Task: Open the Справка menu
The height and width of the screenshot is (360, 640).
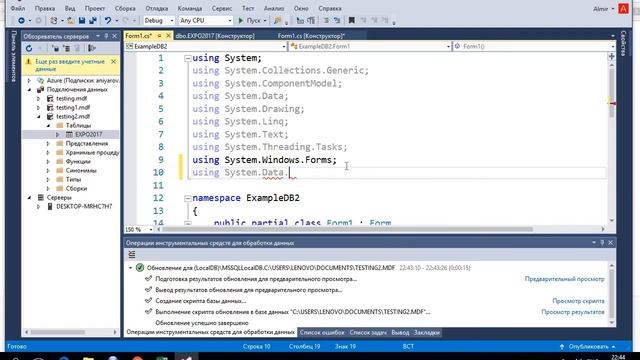Action: [330, 8]
